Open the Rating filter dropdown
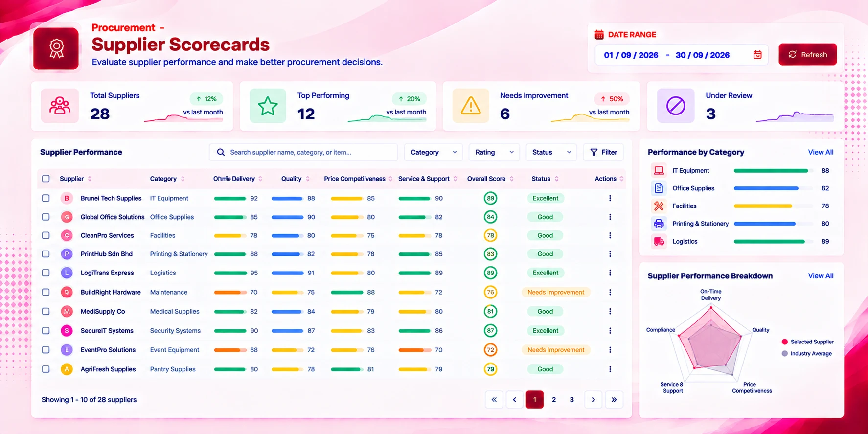Viewport: 868px width, 434px height. click(x=494, y=152)
